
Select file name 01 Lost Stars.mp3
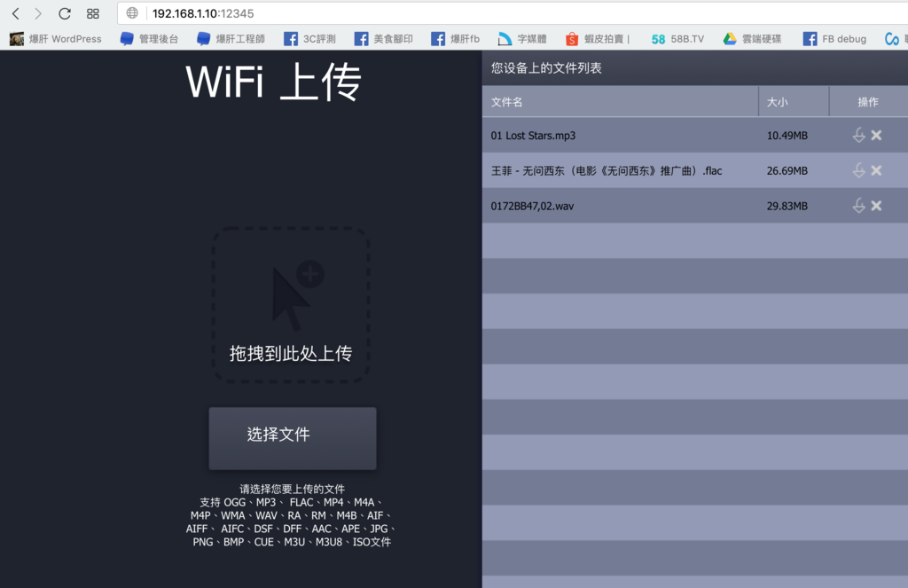click(533, 136)
